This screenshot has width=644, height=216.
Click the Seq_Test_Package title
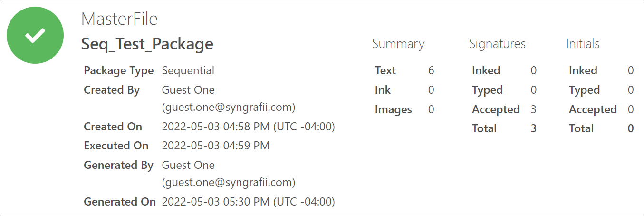click(147, 44)
